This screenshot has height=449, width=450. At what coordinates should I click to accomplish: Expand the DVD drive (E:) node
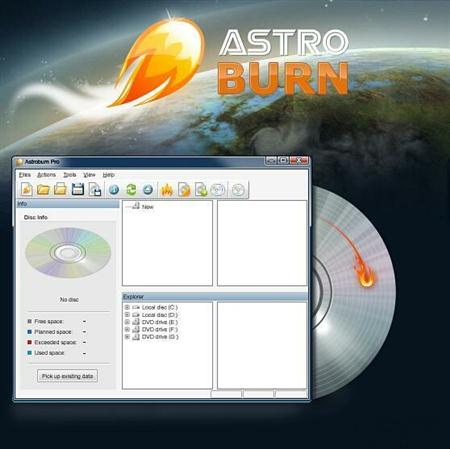pyautogui.click(x=127, y=322)
